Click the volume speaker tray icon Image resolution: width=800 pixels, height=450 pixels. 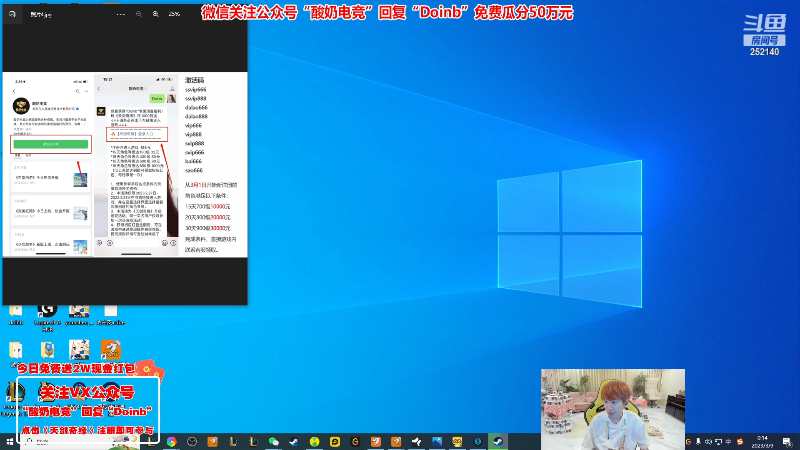pos(708,442)
